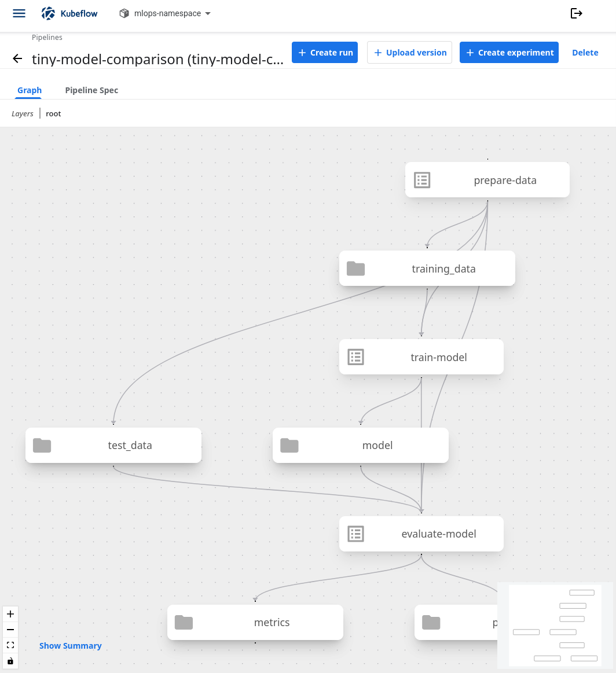Click the graph minimap
The height and width of the screenshot is (673, 616).
(555, 626)
